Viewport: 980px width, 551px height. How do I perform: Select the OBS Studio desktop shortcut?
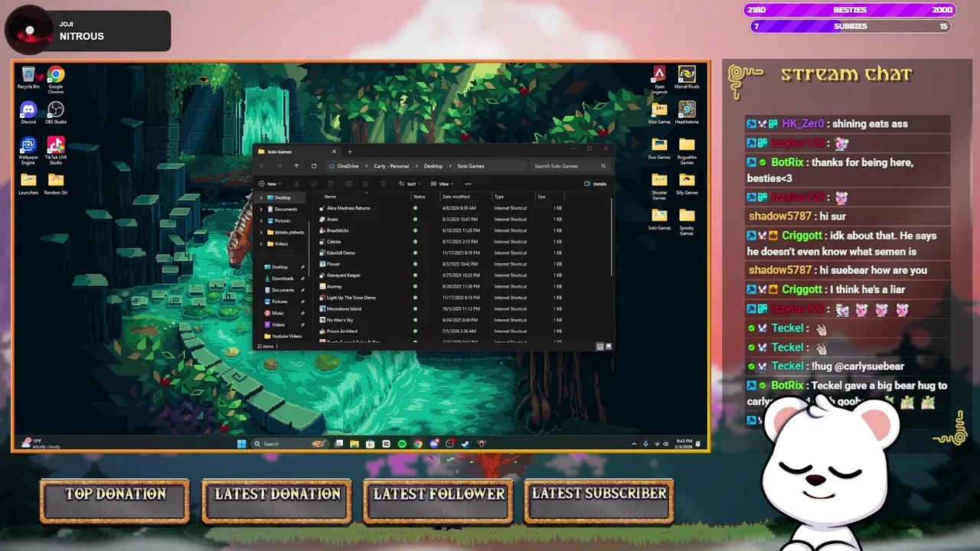coord(55,113)
